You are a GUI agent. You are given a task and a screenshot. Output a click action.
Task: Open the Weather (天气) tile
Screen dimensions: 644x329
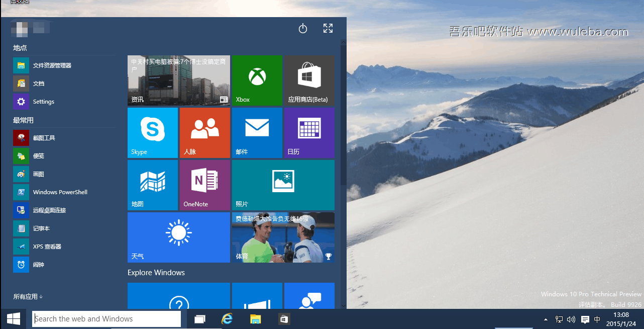click(x=179, y=237)
